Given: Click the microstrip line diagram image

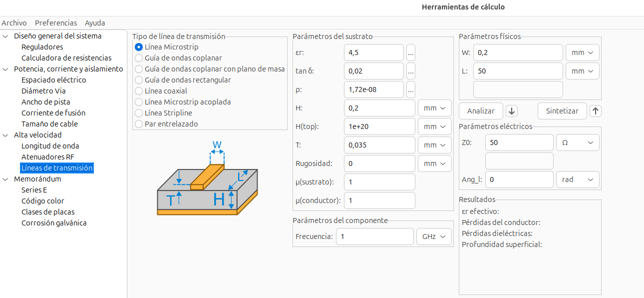Looking at the screenshot, I should pos(207,180).
